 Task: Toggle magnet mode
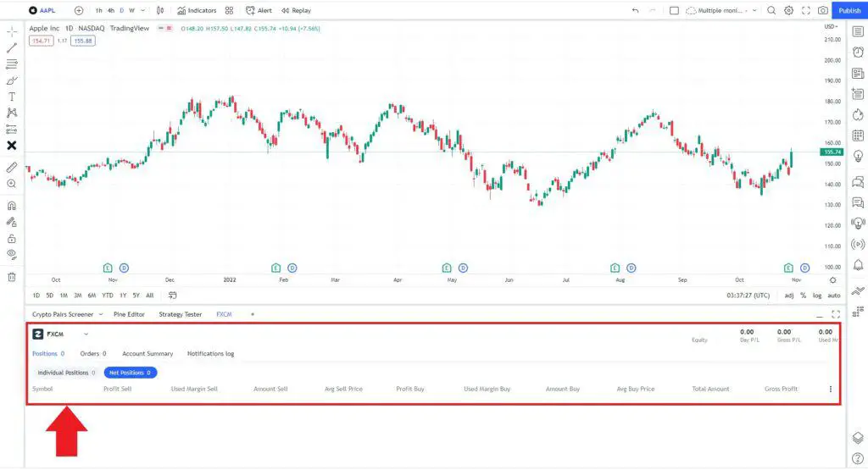(x=12, y=206)
